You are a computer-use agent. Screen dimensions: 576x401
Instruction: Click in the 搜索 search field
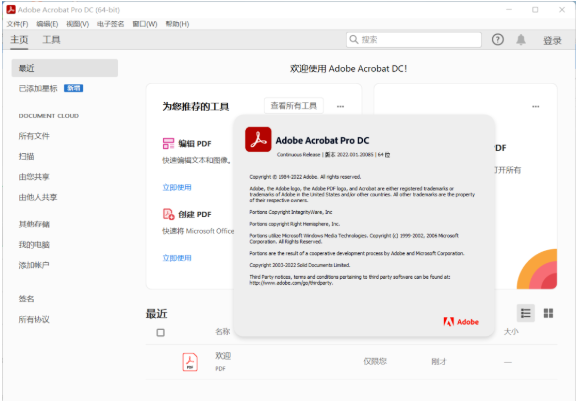tap(414, 40)
